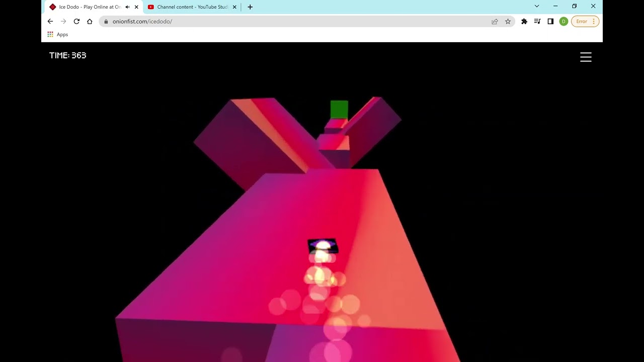Bookmark this page with the star icon
The width and height of the screenshot is (644, 362).
click(508, 22)
